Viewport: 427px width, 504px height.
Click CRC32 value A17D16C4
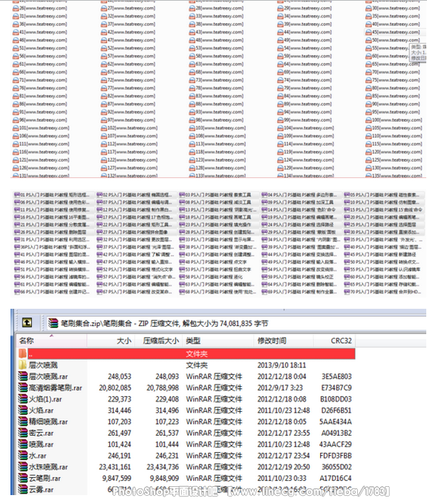(x=336, y=478)
